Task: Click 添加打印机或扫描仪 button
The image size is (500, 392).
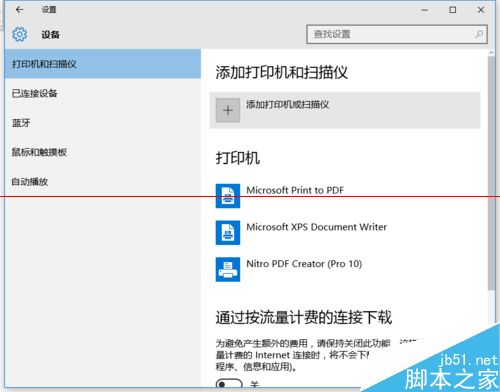Action: 345,110
